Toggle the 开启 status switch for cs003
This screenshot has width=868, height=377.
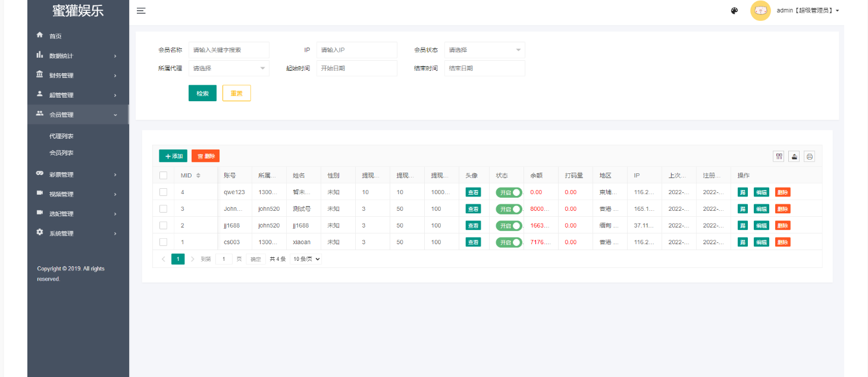coord(509,242)
